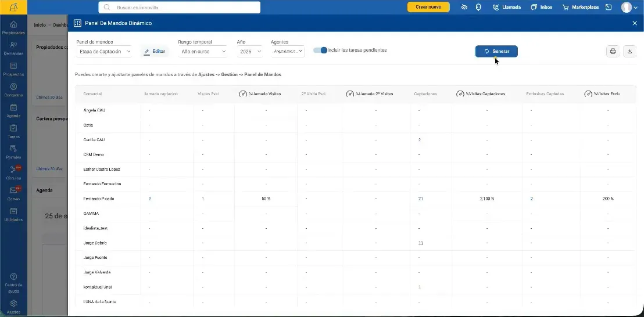Focus the Buscar en Inmovilla search field
Image resolution: width=644 pixels, height=317 pixels.
(x=179, y=8)
